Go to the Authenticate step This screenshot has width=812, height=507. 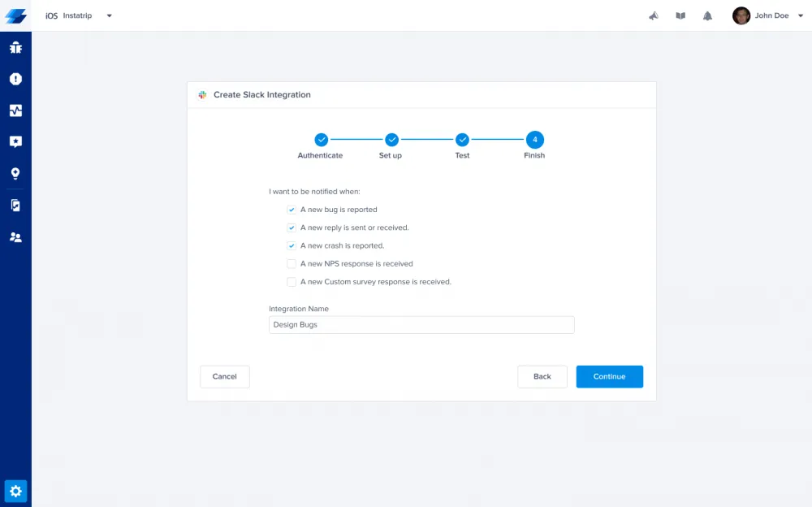pos(321,140)
